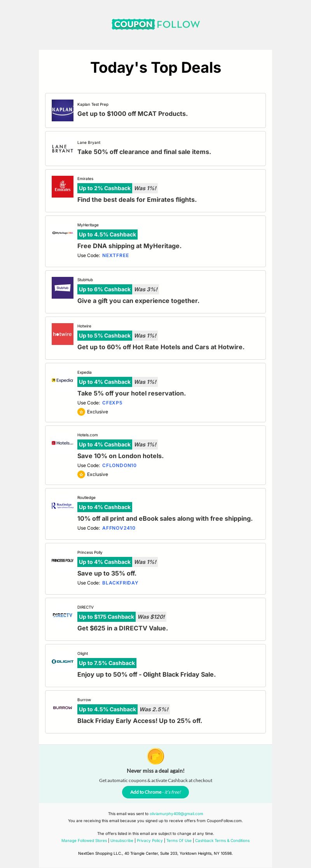
Task: Click the BLACKFRIDAY code for Princess Polly
Action: (120, 583)
